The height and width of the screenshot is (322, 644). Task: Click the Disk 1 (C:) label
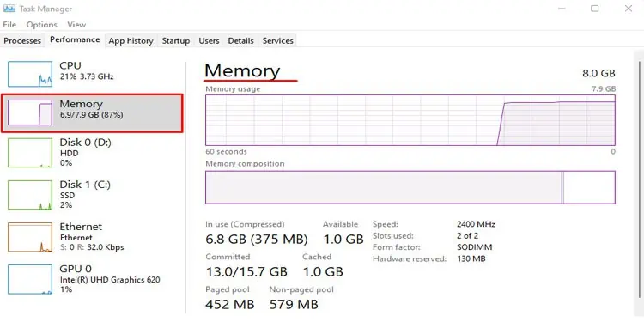85,185
